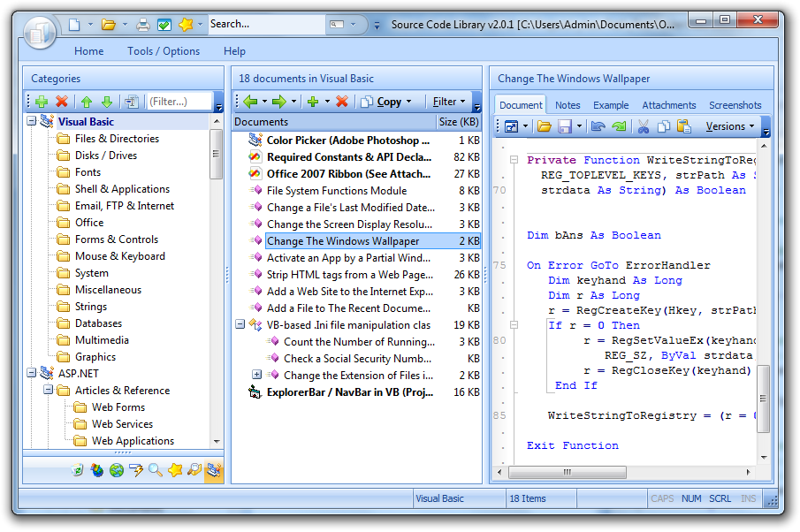Type in the Search box at the top
The image size is (800, 532).
point(248,25)
